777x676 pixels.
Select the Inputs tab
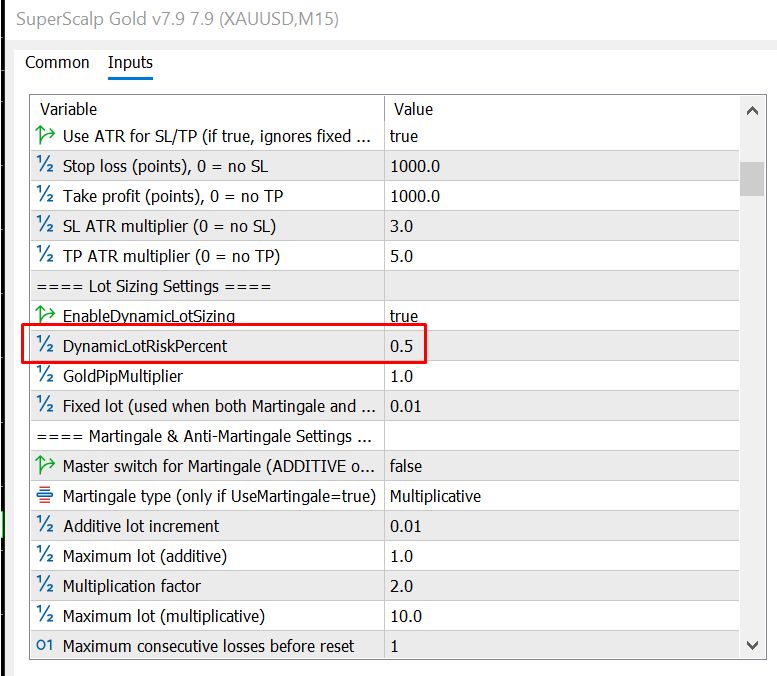[x=130, y=62]
